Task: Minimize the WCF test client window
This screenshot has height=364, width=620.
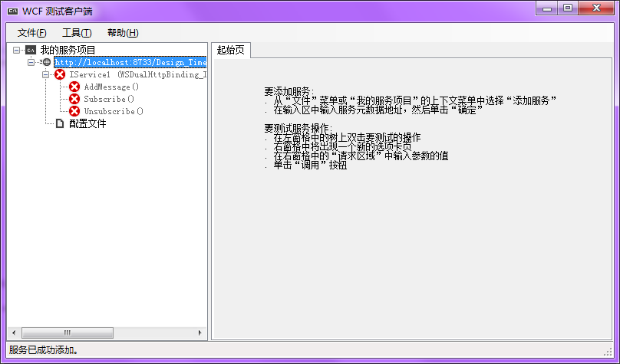Action: pyautogui.click(x=547, y=8)
